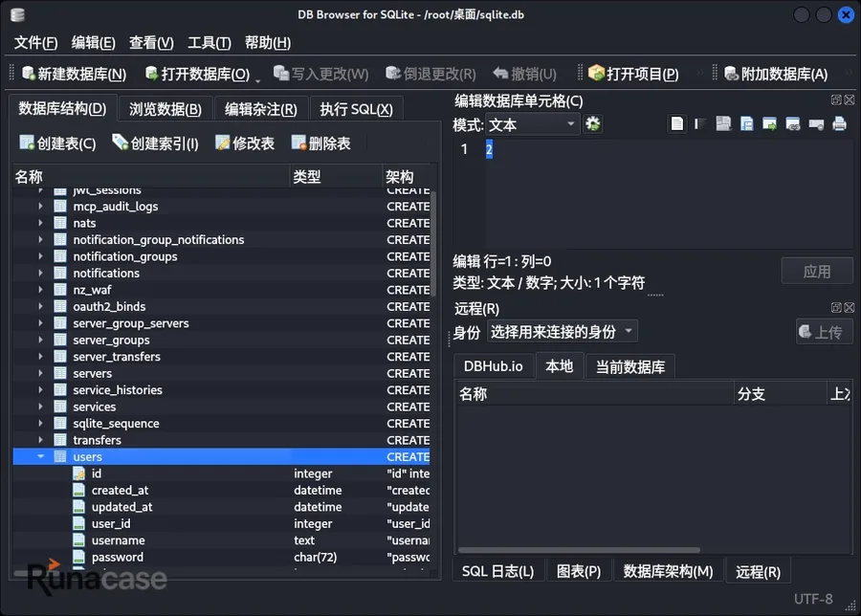The image size is (861, 616).
Task: Open the Plot tab 图表(P)
Action: [x=579, y=572]
